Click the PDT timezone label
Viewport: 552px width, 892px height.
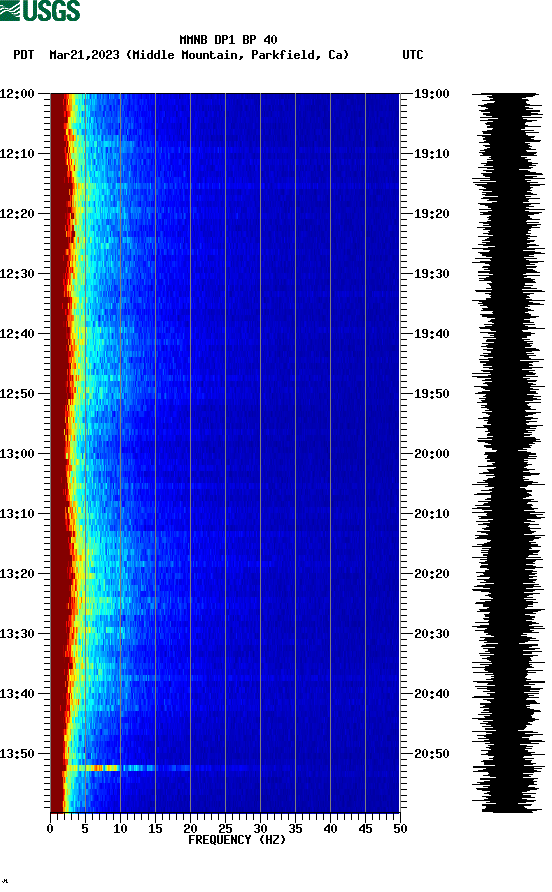click(23, 55)
